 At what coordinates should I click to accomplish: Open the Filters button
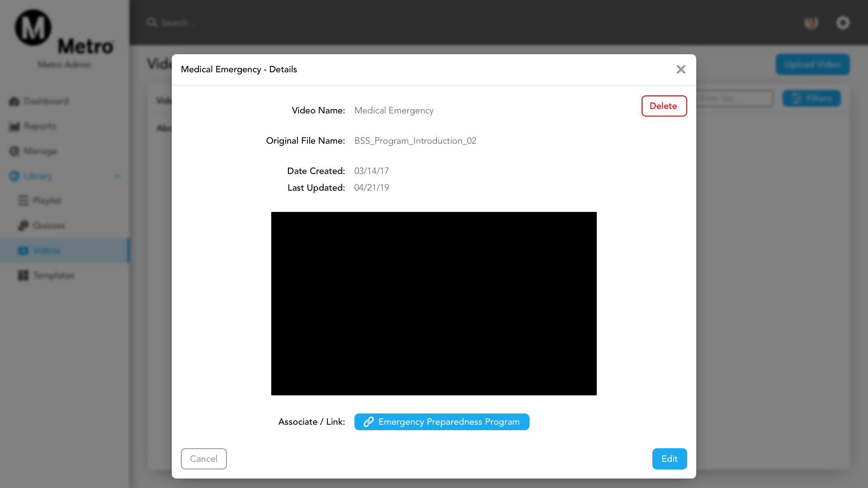811,99
